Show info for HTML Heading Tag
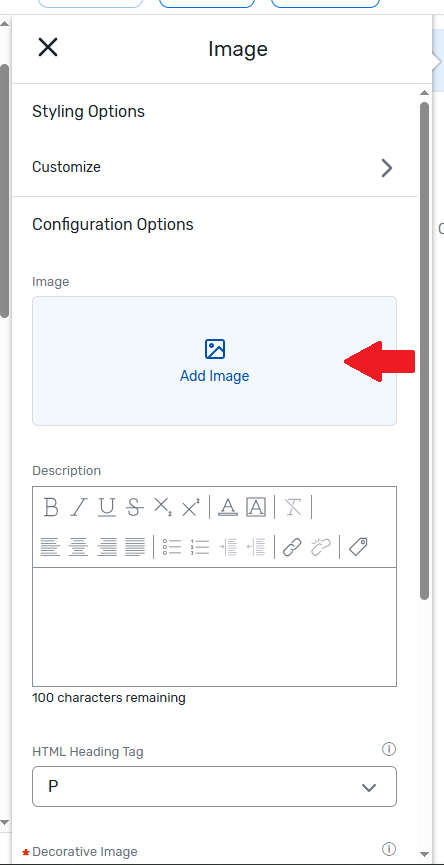The image size is (444, 865). coord(389,749)
